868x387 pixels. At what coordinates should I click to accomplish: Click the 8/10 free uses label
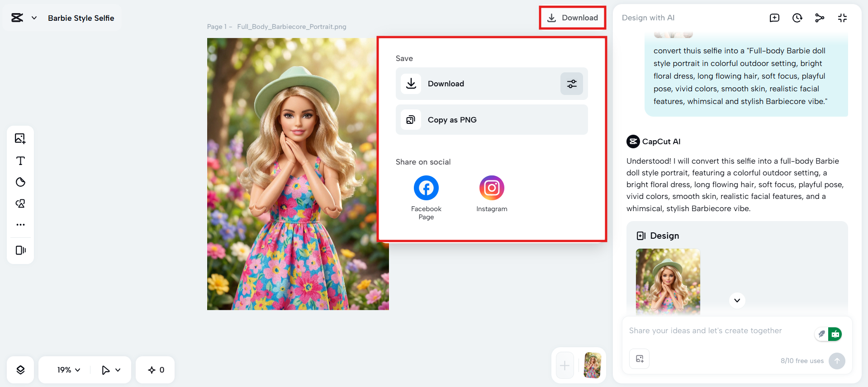[802, 361]
